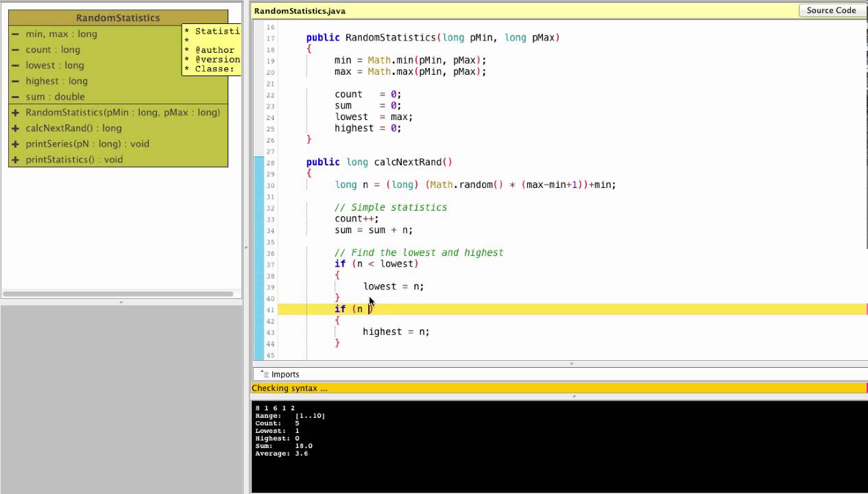The height and width of the screenshot is (494, 868).
Task: Select field 'sum : double' in class diagram
Action: tap(55, 97)
